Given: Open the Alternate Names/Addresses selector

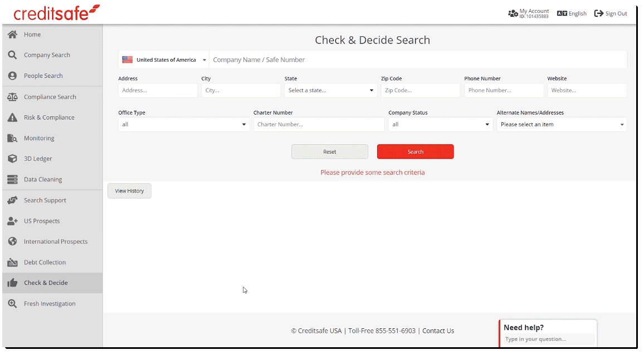Looking at the screenshot, I should pos(561,124).
